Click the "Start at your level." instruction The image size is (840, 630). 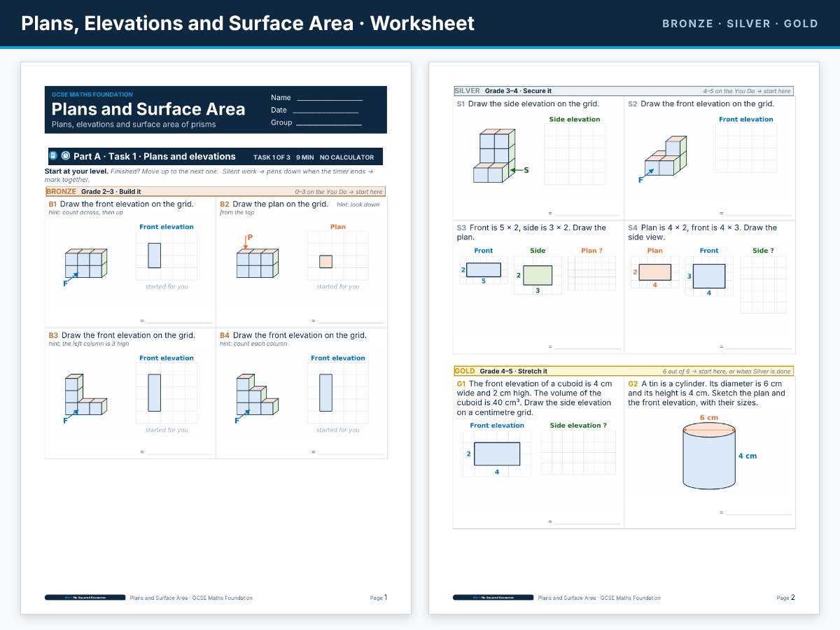click(76, 171)
